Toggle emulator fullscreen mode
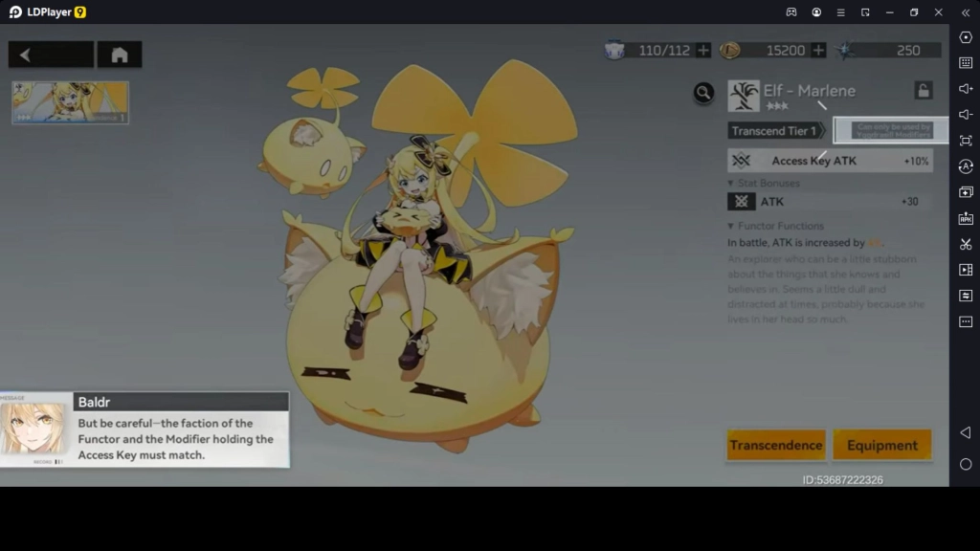 [966, 141]
